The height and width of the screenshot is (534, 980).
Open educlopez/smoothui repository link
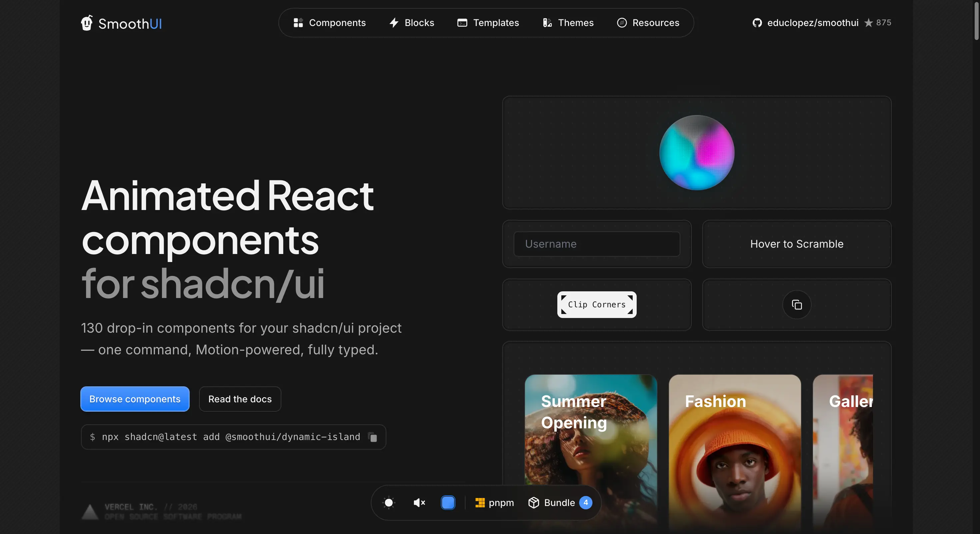(x=813, y=23)
